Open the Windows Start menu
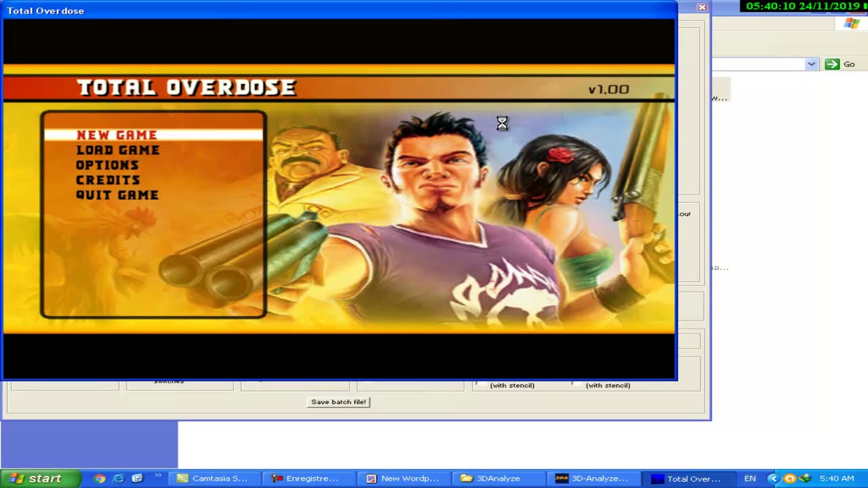The height and width of the screenshot is (488, 868). coord(41,479)
